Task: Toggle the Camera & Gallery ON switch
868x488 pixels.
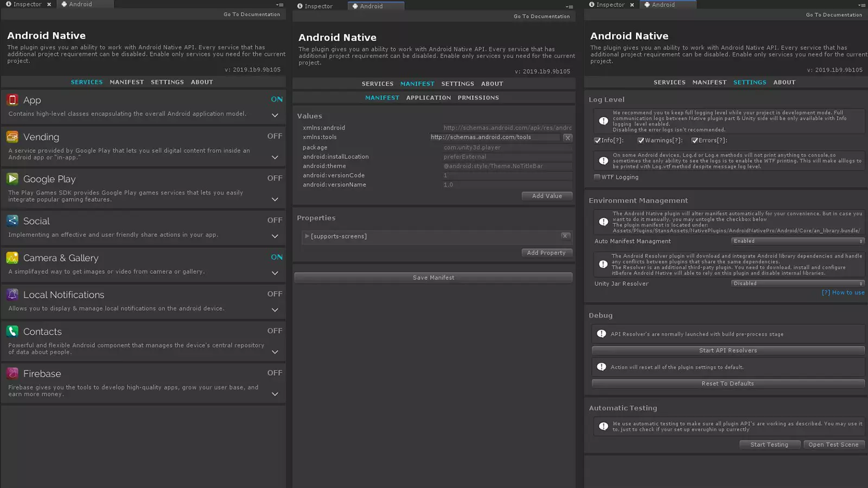Action: (x=277, y=257)
